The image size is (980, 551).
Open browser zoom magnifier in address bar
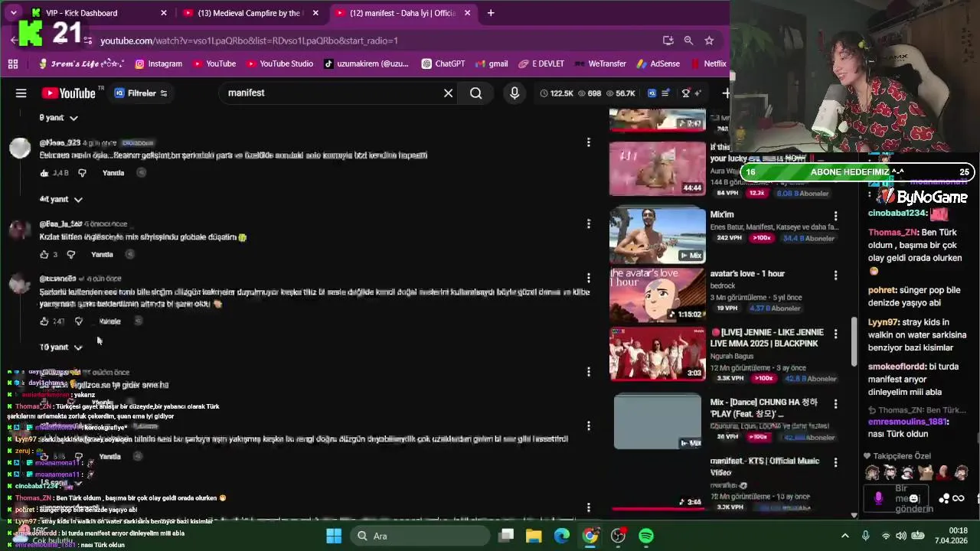pyautogui.click(x=688, y=41)
